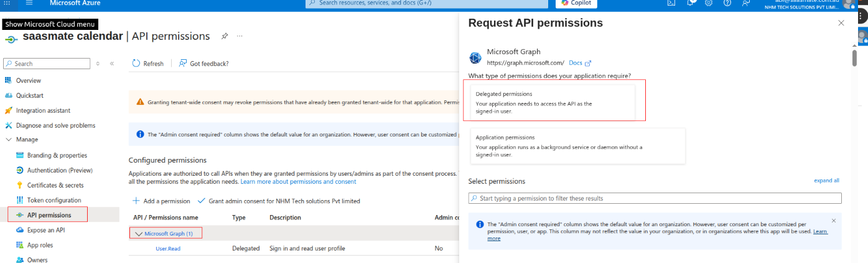Open Certificates & secrets in sidebar
The image size is (868, 263).
click(x=55, y=185)
